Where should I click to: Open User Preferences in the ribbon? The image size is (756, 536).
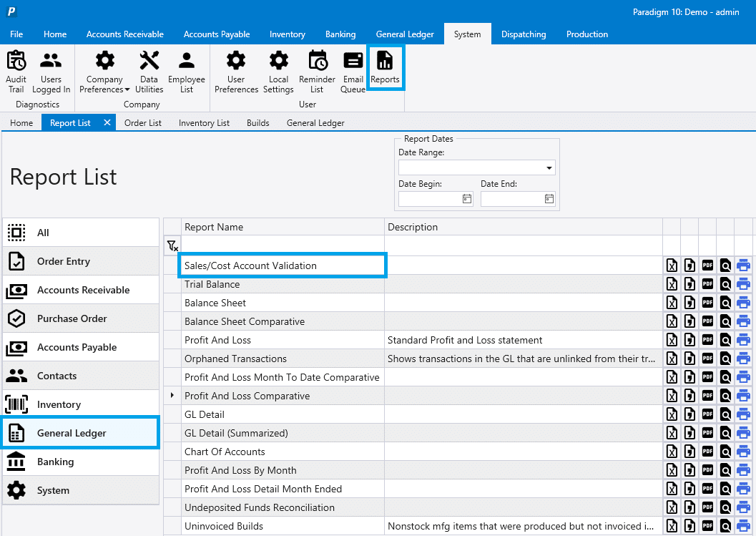pos(236,72)
